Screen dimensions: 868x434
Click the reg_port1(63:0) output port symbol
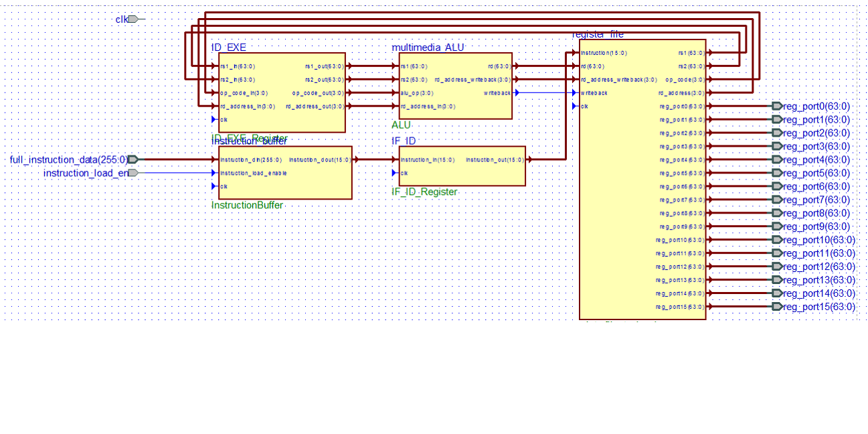click(x=777, y=119)
